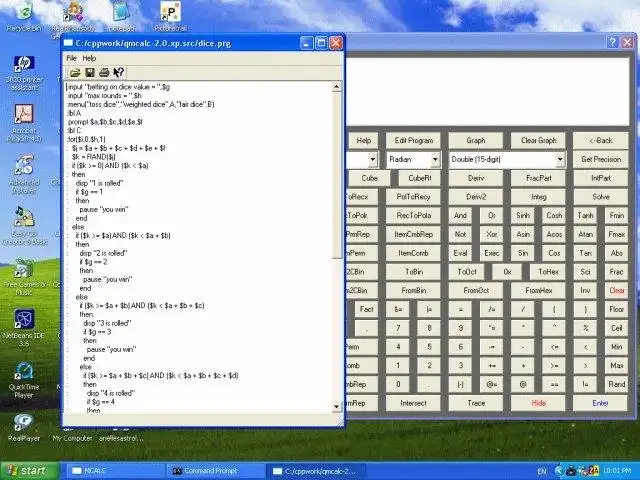
Task: Open the File menu in program editor
Action: tap(71, 58)
